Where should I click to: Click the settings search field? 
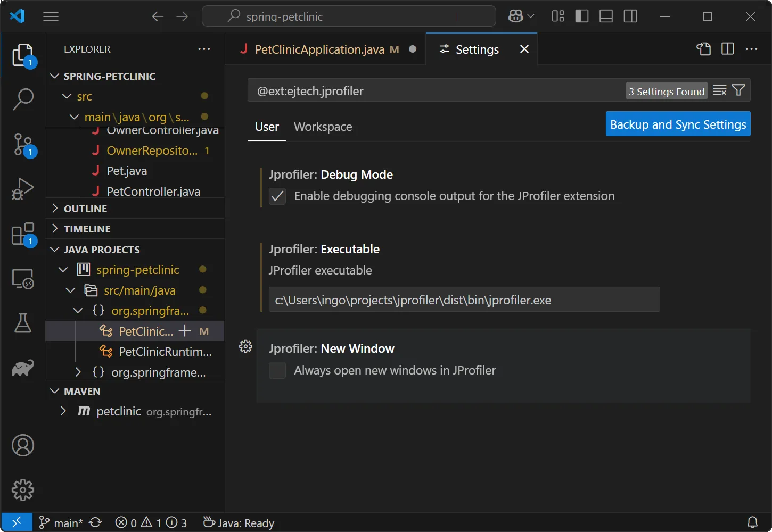pyautogui.click(x=437, y=90)
